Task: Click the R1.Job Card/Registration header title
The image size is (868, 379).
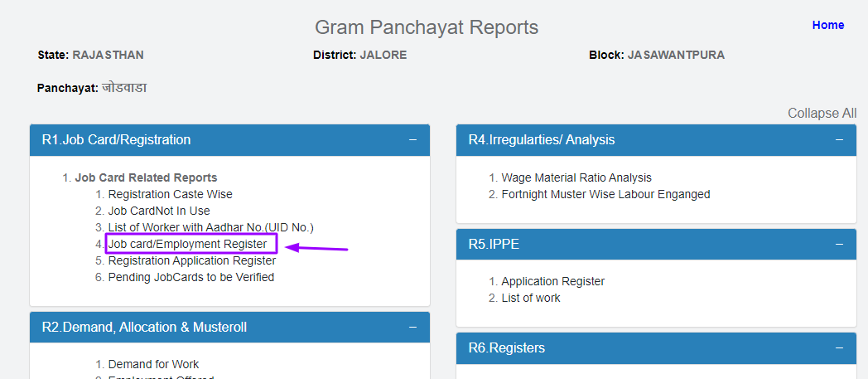Action: (116, 139)
